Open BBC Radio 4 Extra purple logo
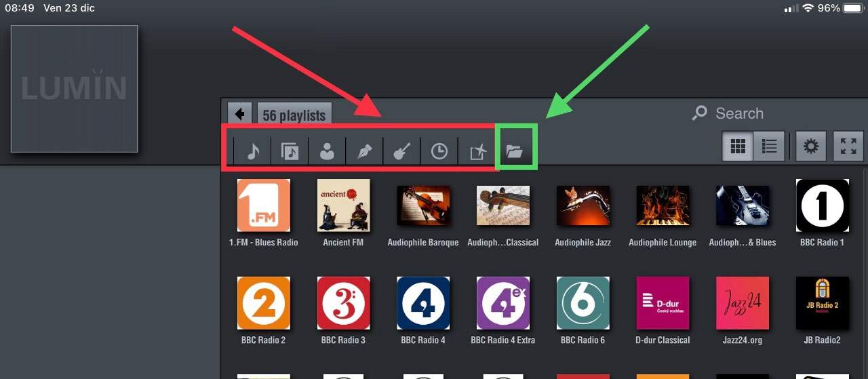 click(x=503, y=303)
